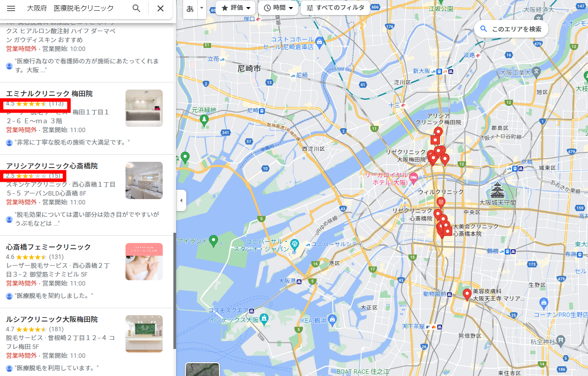Click エミナルクリニック reception photo thumbnail
Viewport: 588px width, 376px height.
click(x=144, y=108)
